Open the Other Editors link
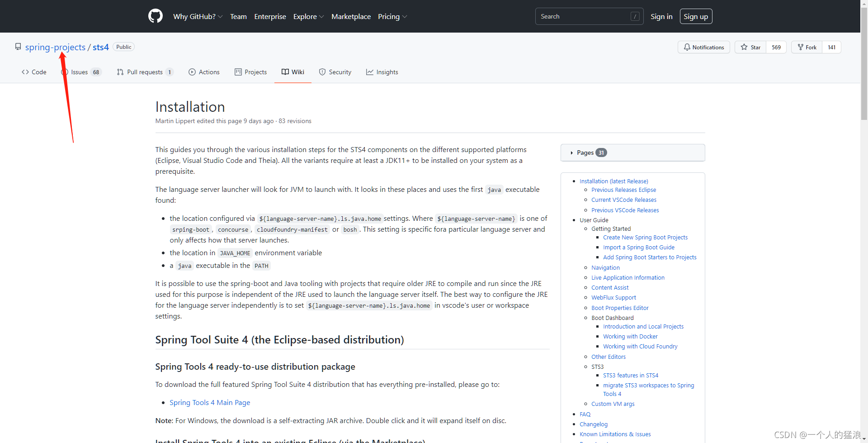This screenshot has width=868, height=443. point(609,357)
